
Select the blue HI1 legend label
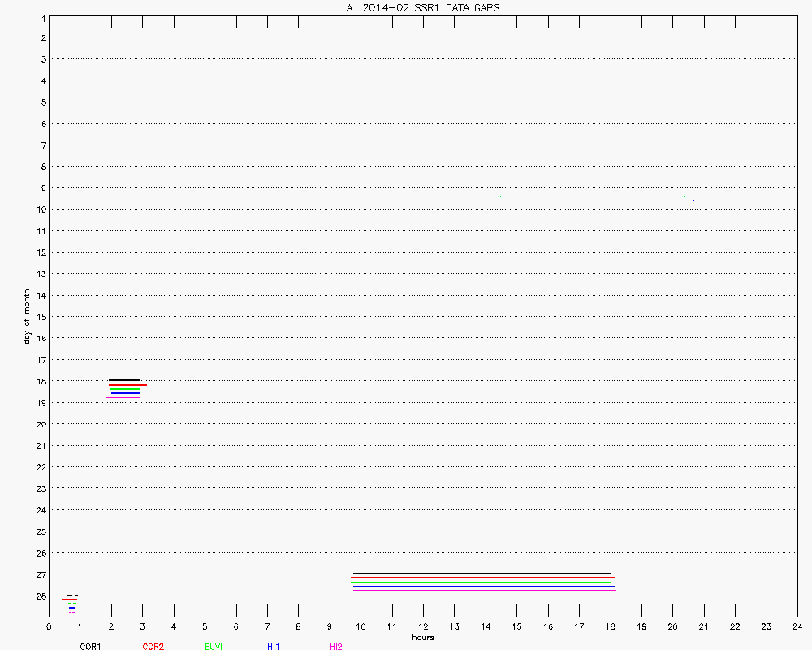coord(274,646)
